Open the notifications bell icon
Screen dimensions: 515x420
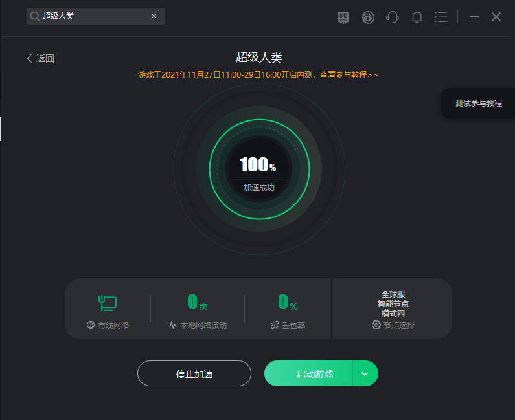point(417,17)
